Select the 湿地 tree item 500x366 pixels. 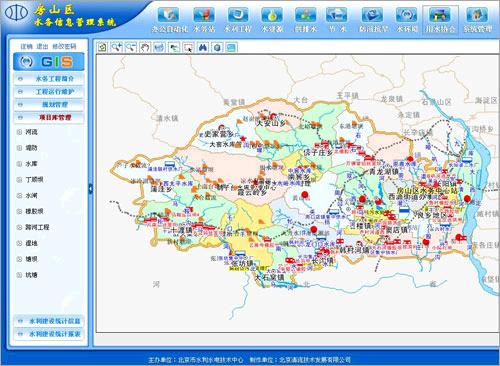click(x=31, y=243)
